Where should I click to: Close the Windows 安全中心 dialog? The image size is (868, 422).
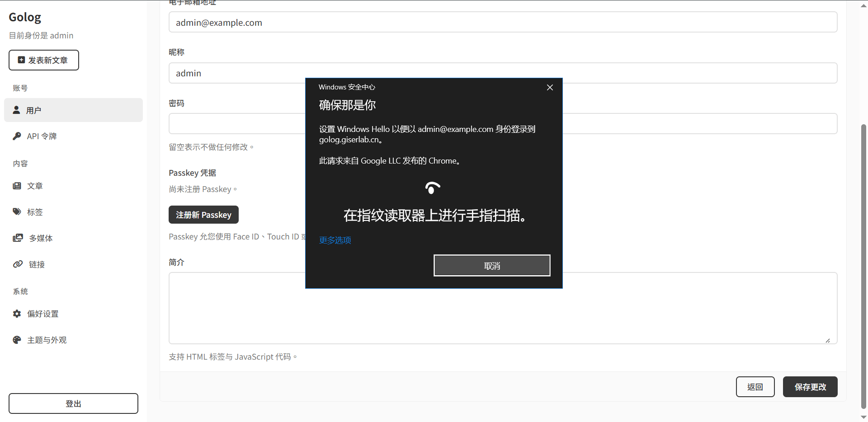(550, 87)
